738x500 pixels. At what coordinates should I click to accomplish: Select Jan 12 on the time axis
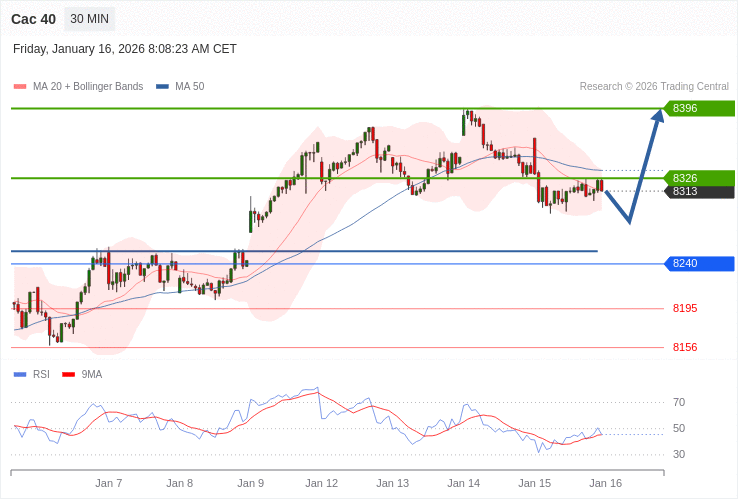(322, 483)
